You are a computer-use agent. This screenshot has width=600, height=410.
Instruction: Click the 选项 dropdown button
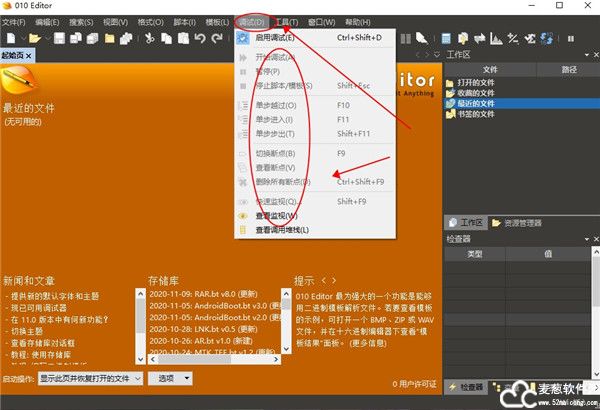(x=170, y=379)
